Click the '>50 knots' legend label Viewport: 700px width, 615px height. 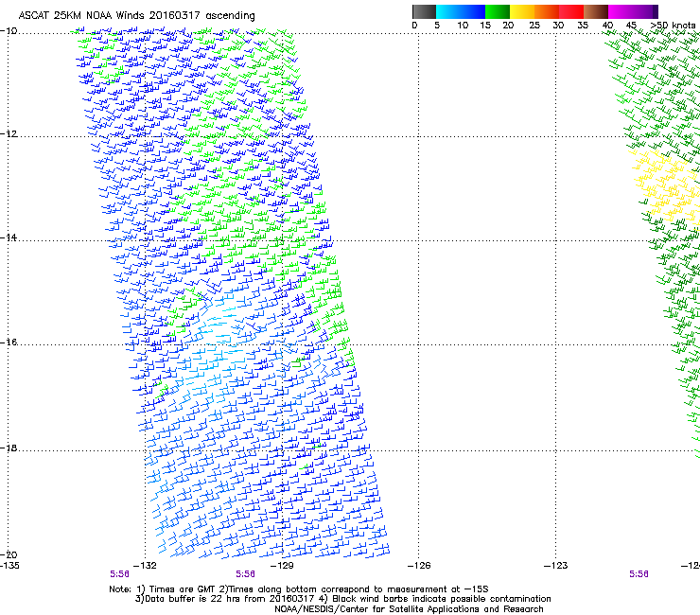pyautogui.click(x=673, y=26)
